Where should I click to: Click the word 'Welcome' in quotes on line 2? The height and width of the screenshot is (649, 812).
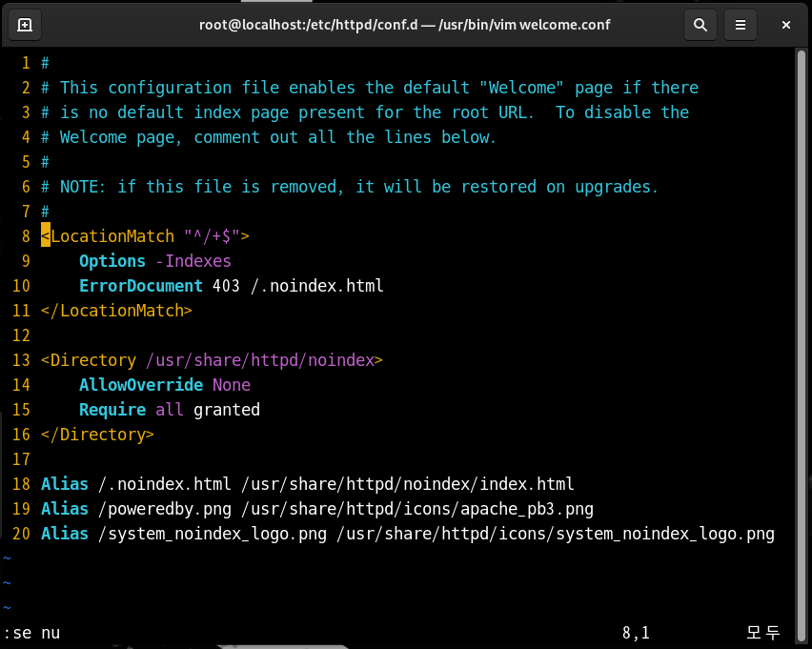click(521, 88)
